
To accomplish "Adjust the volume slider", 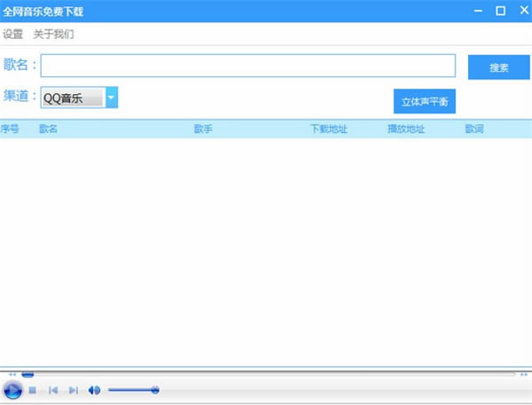I will [133, 390].
